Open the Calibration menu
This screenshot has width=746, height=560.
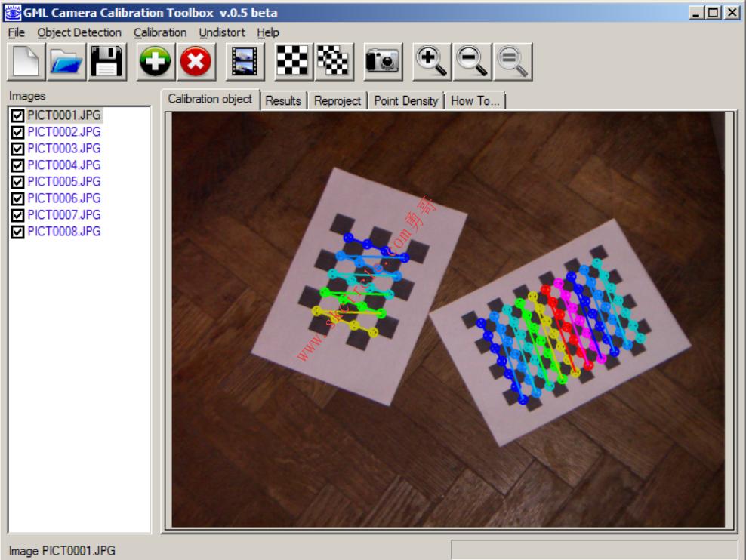(160, 32)
